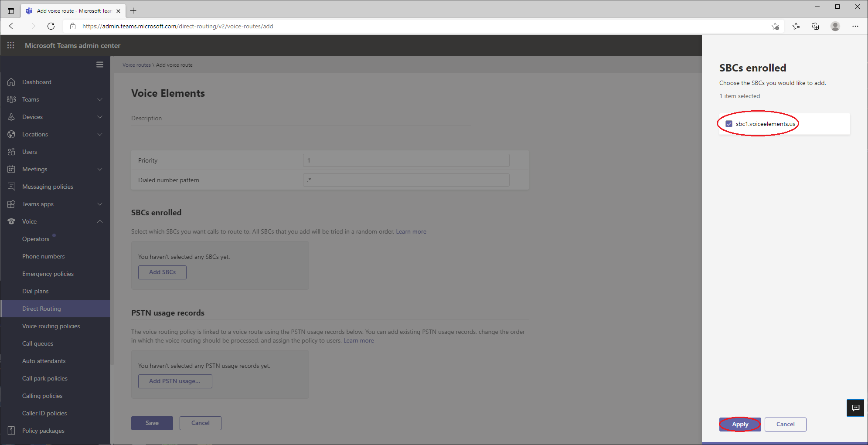Open Call queues page
The image size is (868, 445).
coord(38,343)
